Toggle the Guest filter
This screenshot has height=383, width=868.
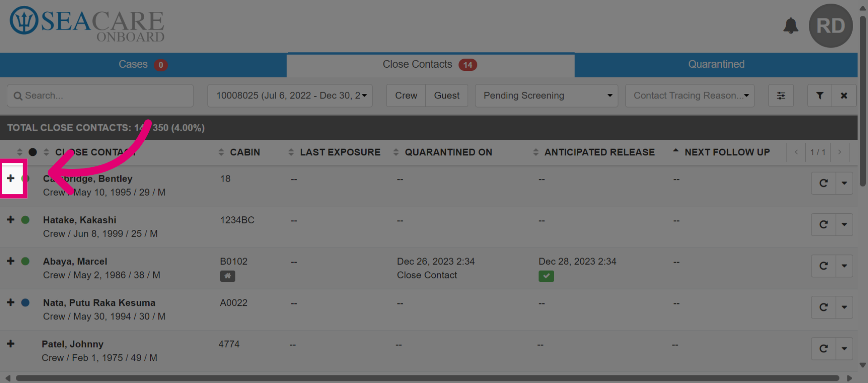point(447,96)
